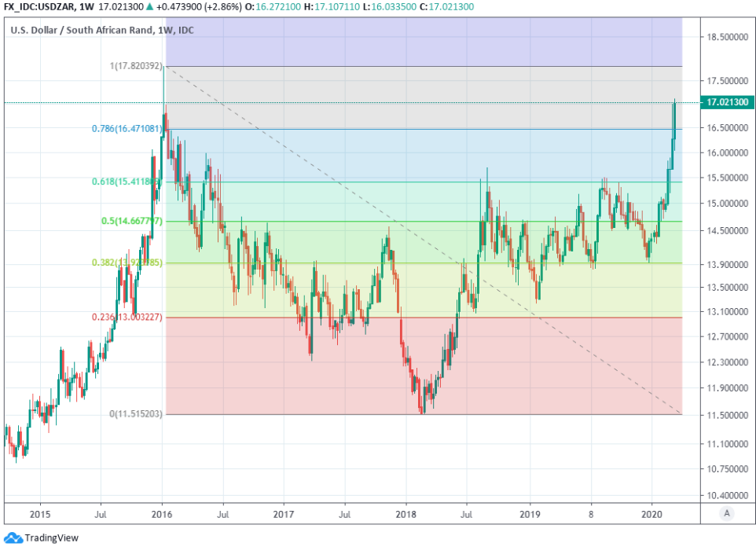Click the 17.500000 price axis label
The width and height of the screenshot is (756, 547).
tap(727, 80)
